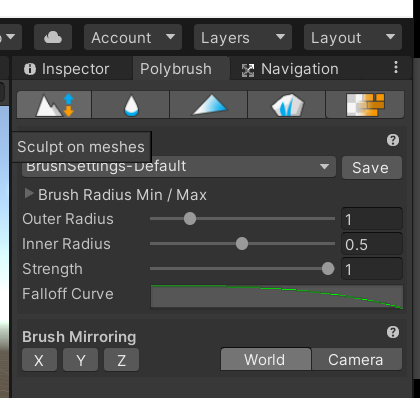
Task: Click the Strength value field
Action: tap(372, 269)
